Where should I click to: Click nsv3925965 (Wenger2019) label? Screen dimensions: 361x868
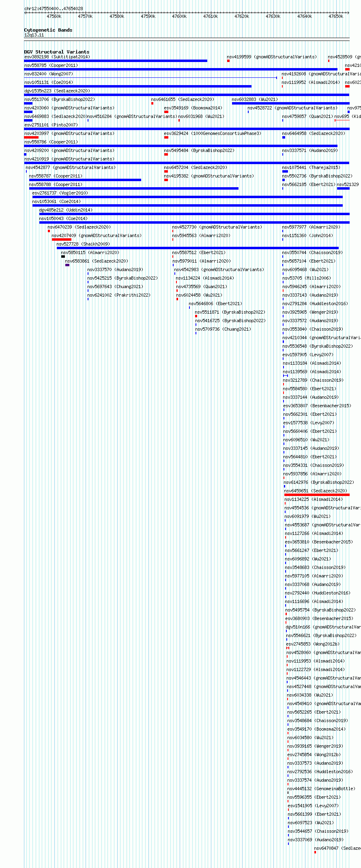[310, 312]
